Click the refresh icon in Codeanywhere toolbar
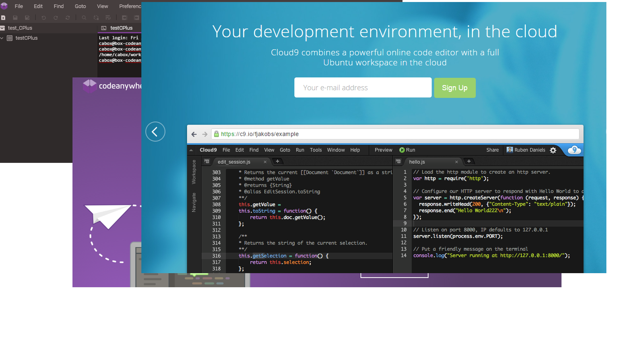Viewport: 644px width, 361px height. [x=68, y=18]
